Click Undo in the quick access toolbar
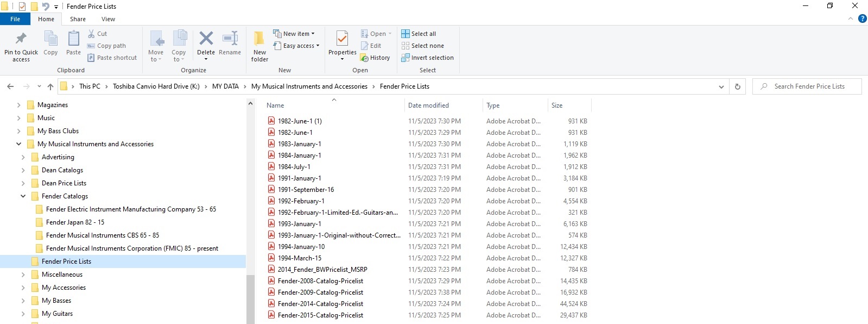This screenshot has width=868, height=324. click(x=46, y=7)
